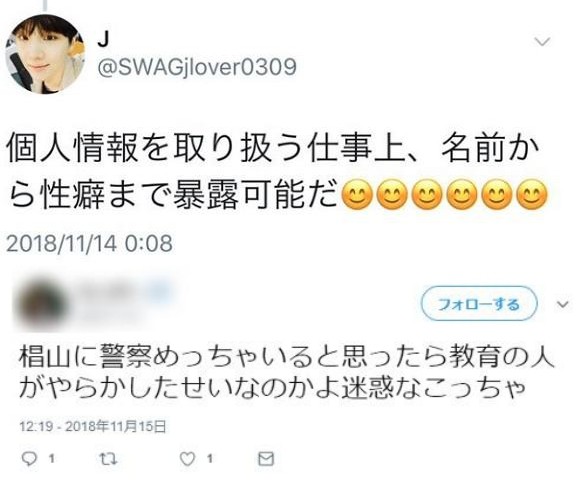Open J's profile picture
The image size is (587, 486).
pyautogui.click(x=45, y=54)
